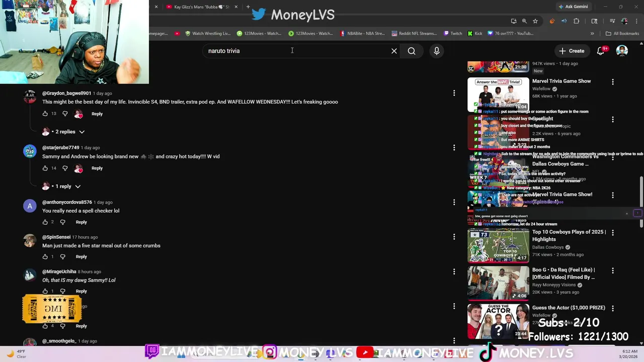This screenshot has width=644, height=362.
Task: Open the Chrome zoom magnifier icon
Action: click(x=524, y=21)
